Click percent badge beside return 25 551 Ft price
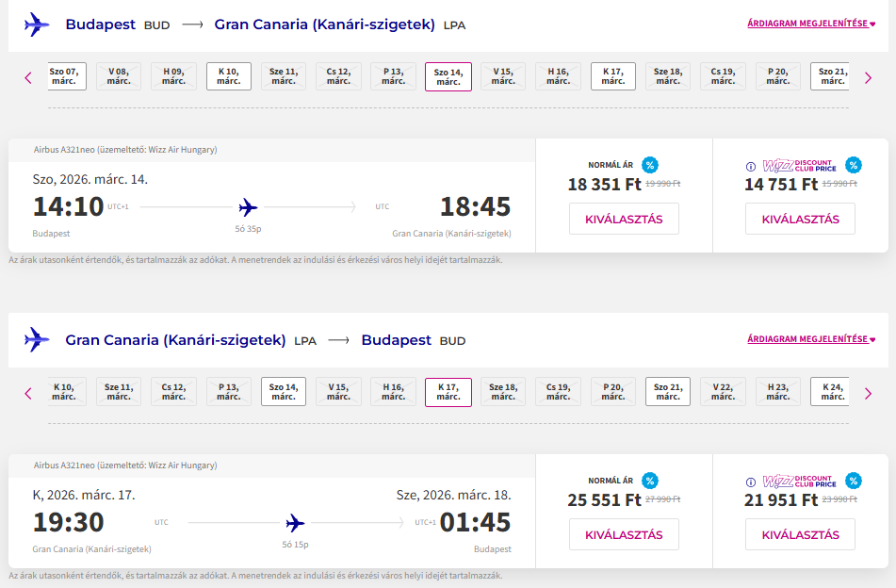This screenshot has width=896, height=588. tap(650, 481)
